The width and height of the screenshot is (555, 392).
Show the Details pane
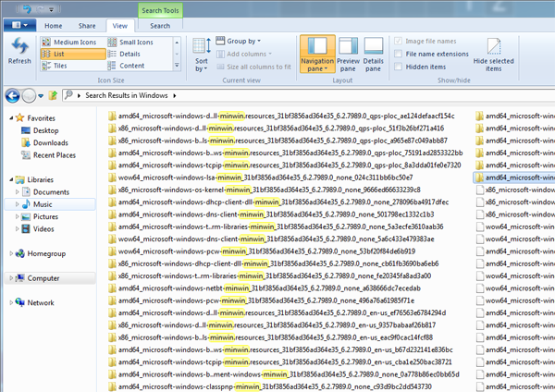point(374,55)
